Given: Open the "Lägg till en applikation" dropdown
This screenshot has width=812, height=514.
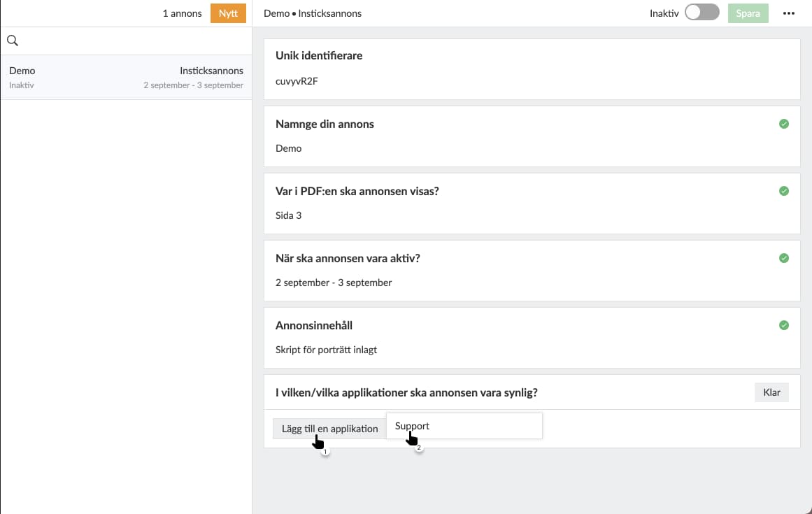Looking at the screenshot, I should pyautogui.click(x=329, y=428).
